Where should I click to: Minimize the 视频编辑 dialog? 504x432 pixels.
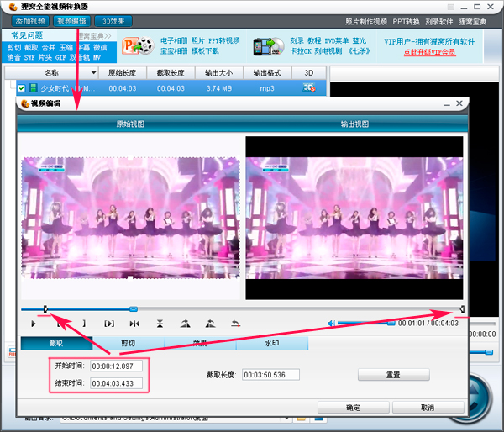tap(447, 104)
